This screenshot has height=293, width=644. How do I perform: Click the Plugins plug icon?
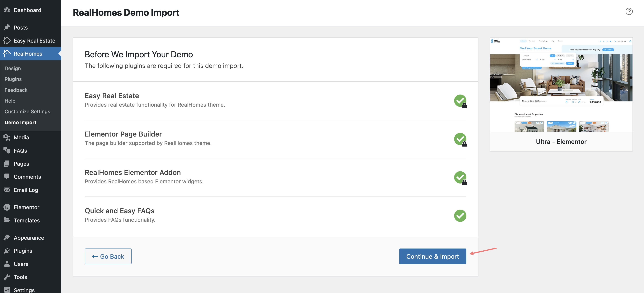7,250
